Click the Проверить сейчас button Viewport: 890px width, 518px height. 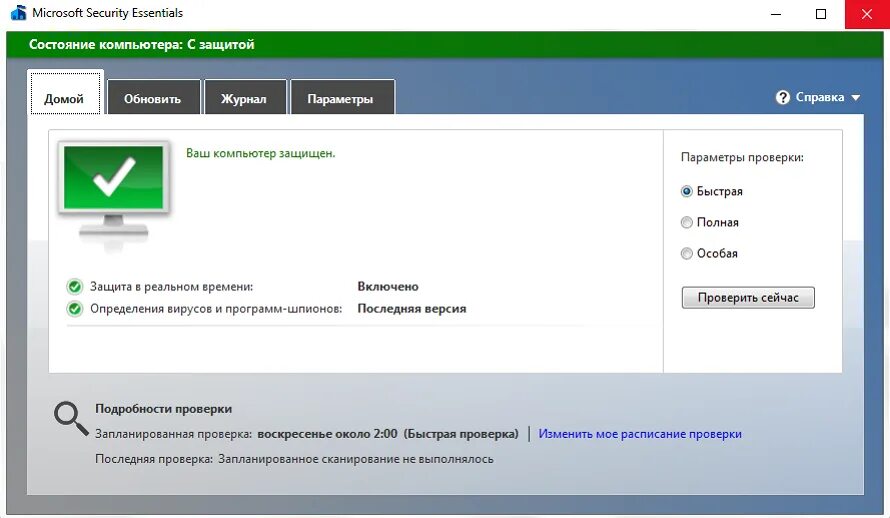(x=748, y=298)
